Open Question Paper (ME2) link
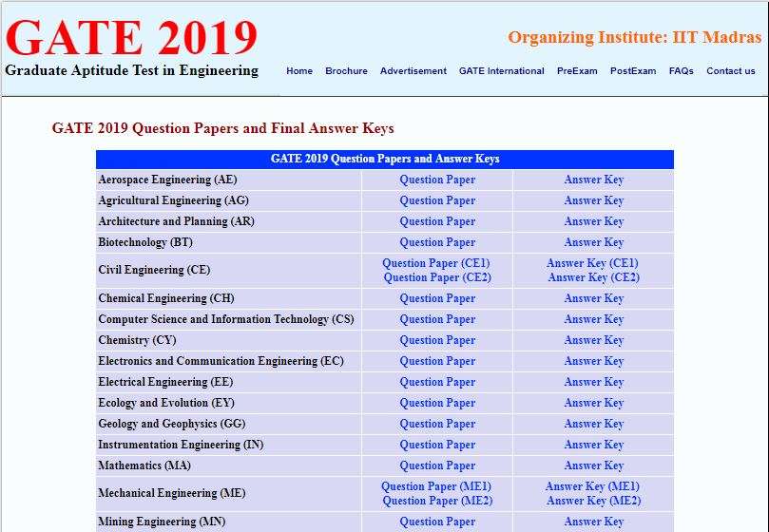 click(x=437, y=501)
